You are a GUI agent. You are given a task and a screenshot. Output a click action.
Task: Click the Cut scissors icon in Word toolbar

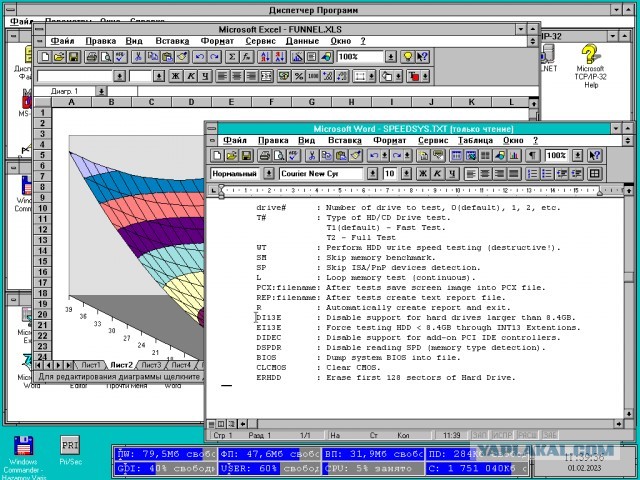pos(312,156)
